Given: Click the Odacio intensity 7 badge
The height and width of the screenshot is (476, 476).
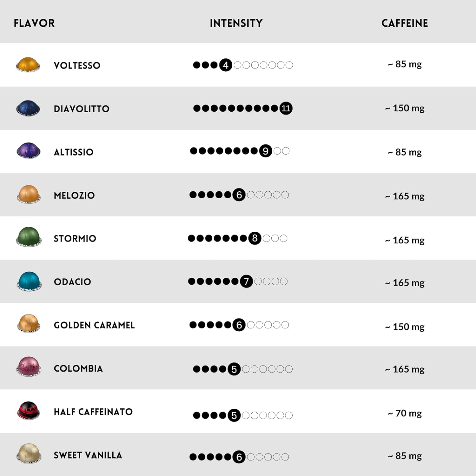Looking at the screenshot, I should [x=247, y=281].
